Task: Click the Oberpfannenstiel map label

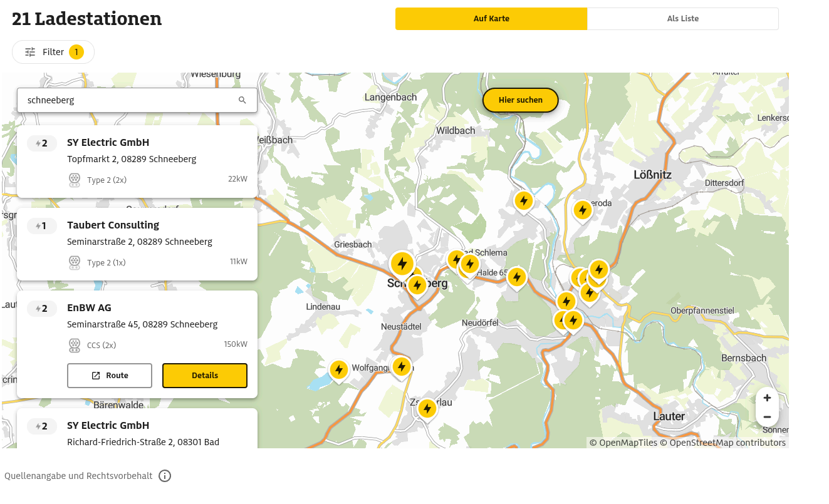Action: click(x=702, y=311)
